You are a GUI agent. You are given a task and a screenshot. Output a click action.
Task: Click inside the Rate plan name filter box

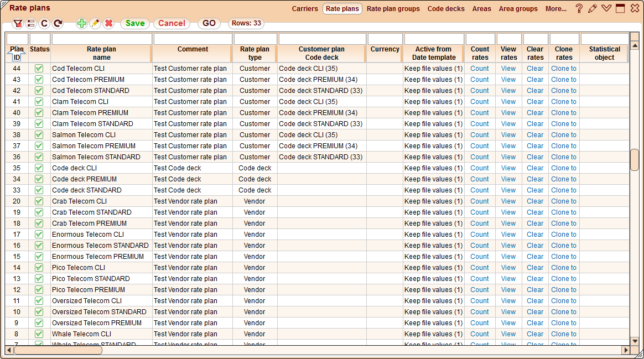click(101, 38)
